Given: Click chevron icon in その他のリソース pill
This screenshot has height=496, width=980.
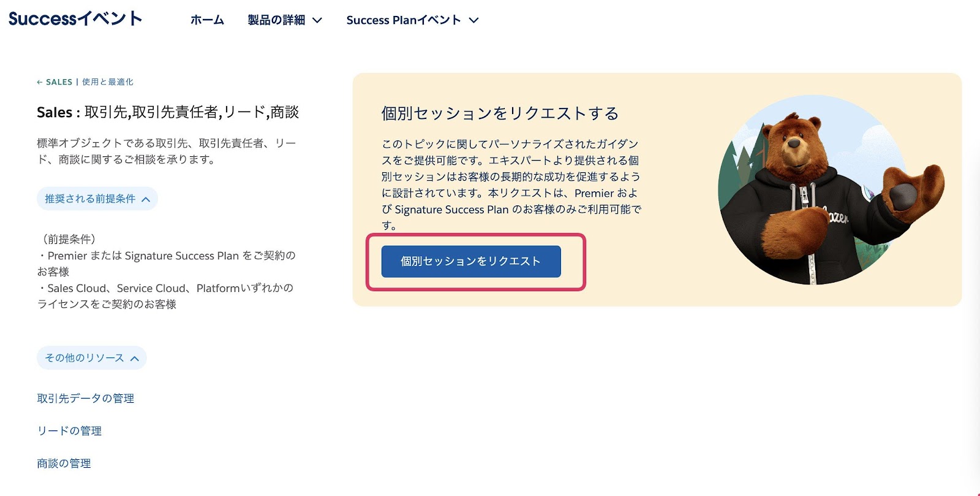Looking at the screenshot, I should point(135,359).
